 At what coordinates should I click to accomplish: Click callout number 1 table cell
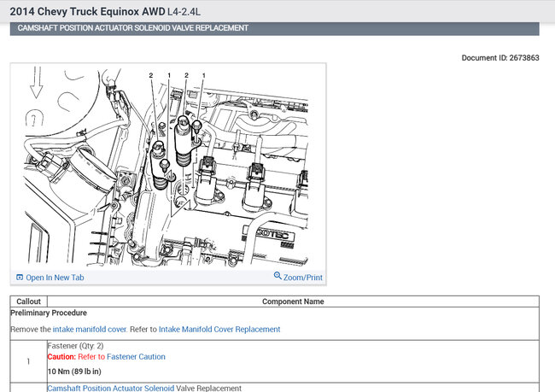pos(29,361)
